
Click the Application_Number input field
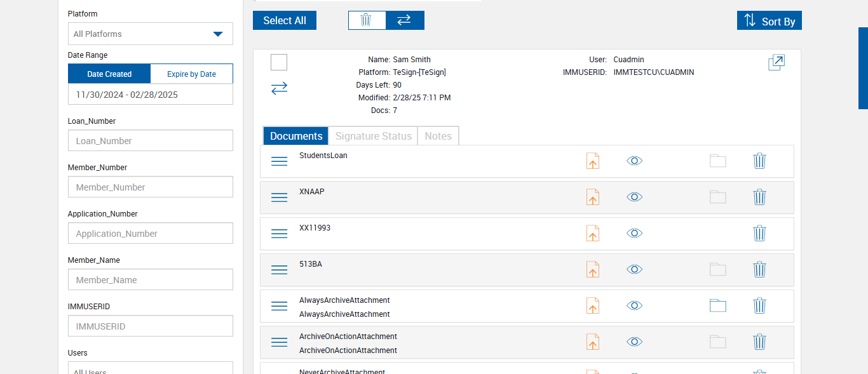pyautogui.click(x=151, y=234)
